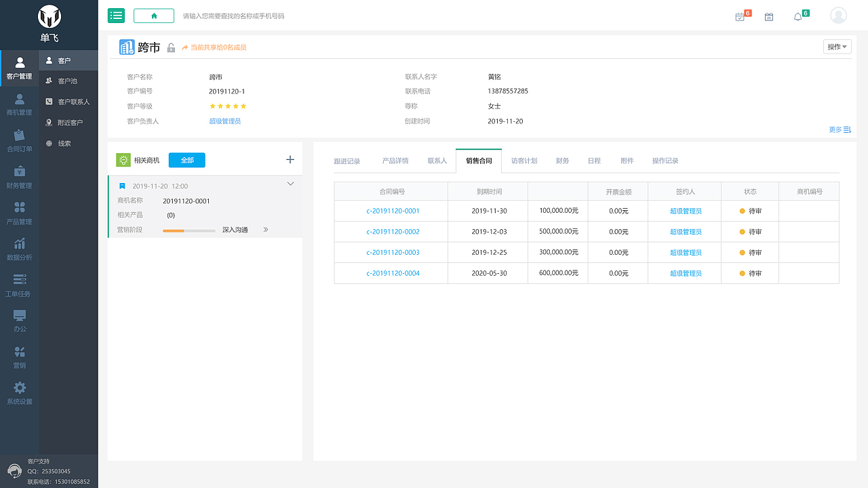The image size is (868, 488).
Task: Click the search input for name or phone
Action: tap(271, 15)
